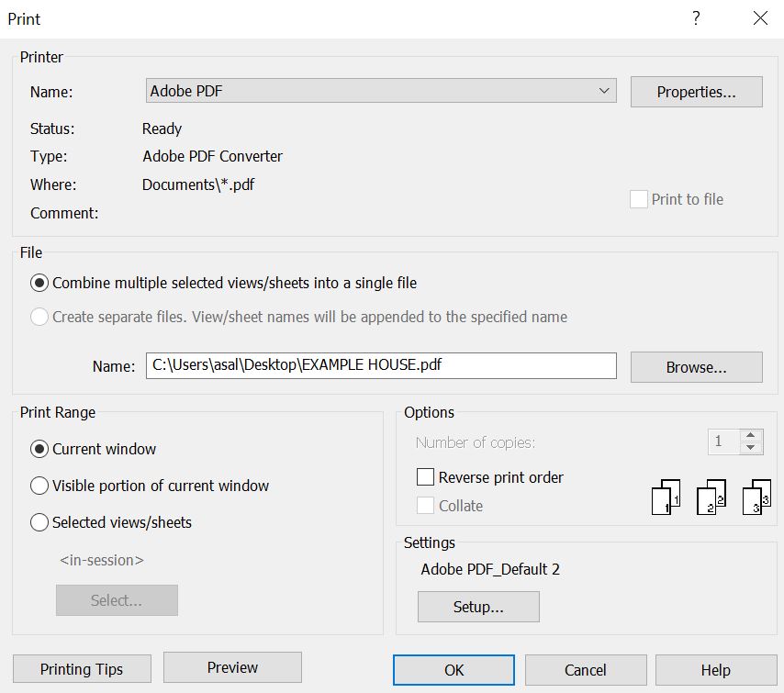This screenshot has width=784, height=693.
Task: Open Printing Tips
Action: click(81, 668)
